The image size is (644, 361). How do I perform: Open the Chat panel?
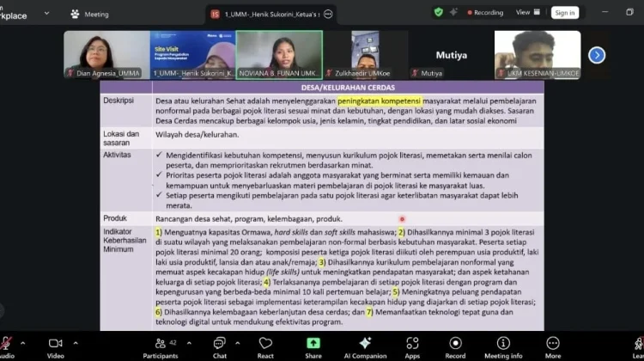coord(219,347)
